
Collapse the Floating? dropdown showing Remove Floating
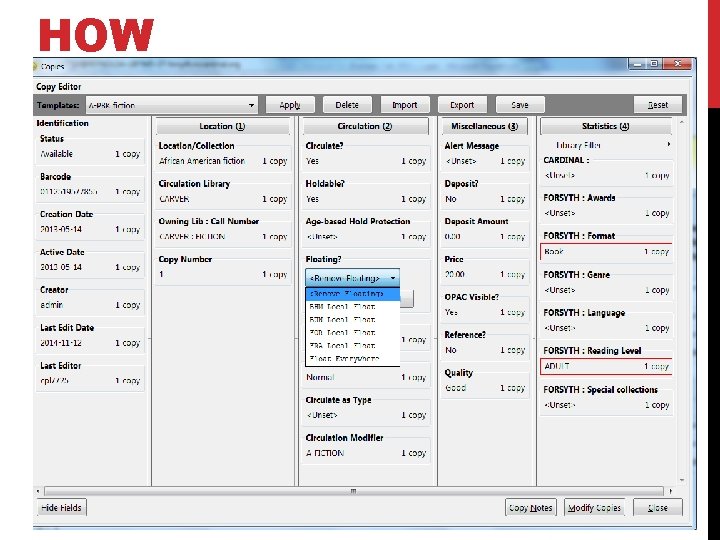[x=352, y=278]
